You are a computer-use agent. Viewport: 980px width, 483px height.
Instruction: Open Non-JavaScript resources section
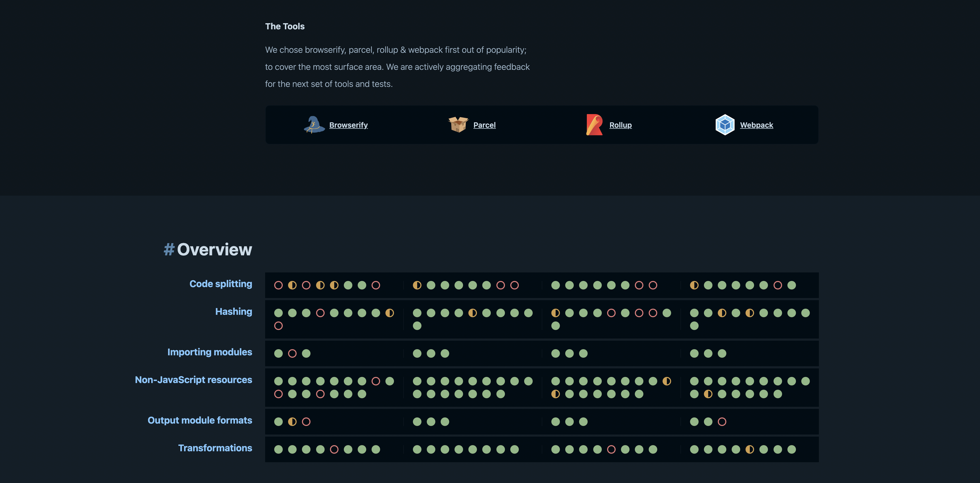(193, 380)
